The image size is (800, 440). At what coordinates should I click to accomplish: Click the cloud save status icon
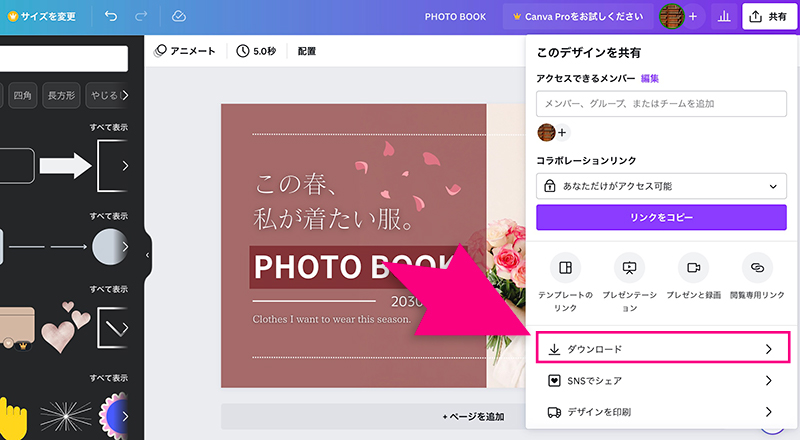pyautogui.click(x=179, y=17)
